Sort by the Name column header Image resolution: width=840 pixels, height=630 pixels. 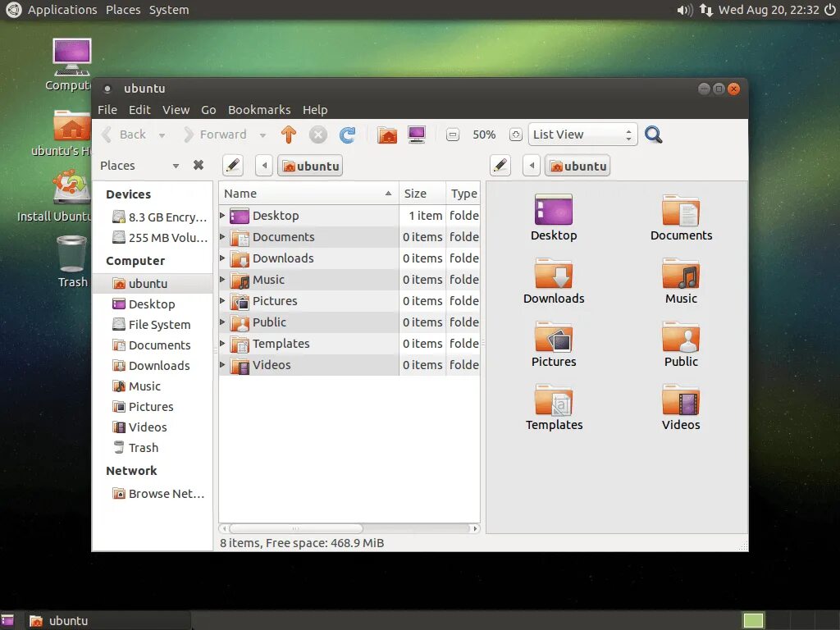308,194
